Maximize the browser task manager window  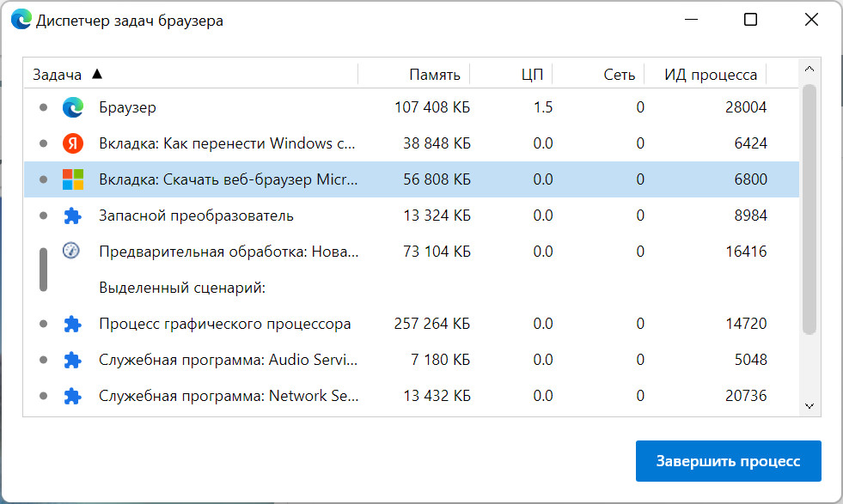click(x=750, y=20)
